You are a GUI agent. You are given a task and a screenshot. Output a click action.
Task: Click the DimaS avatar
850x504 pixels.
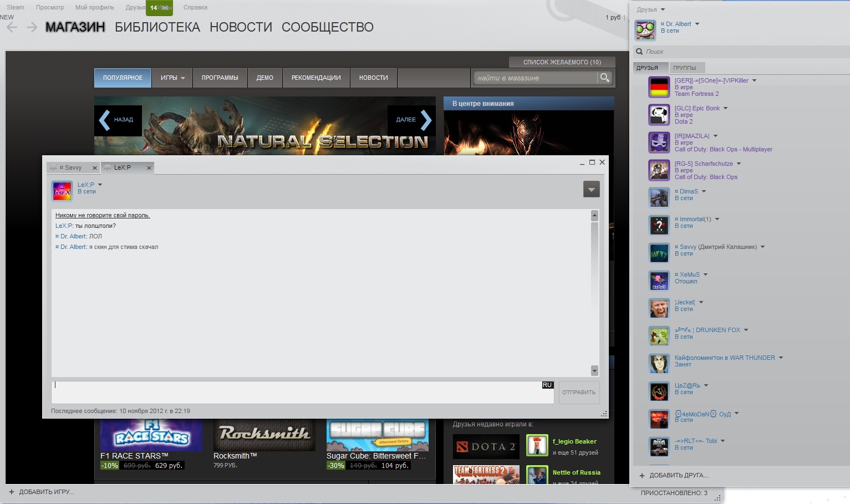[659, 198]
